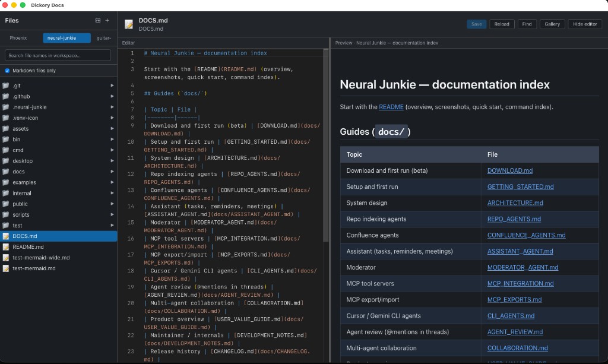
Task: Click the workspace file name search field
Action: pyautogui.click(x=58, y=55)
